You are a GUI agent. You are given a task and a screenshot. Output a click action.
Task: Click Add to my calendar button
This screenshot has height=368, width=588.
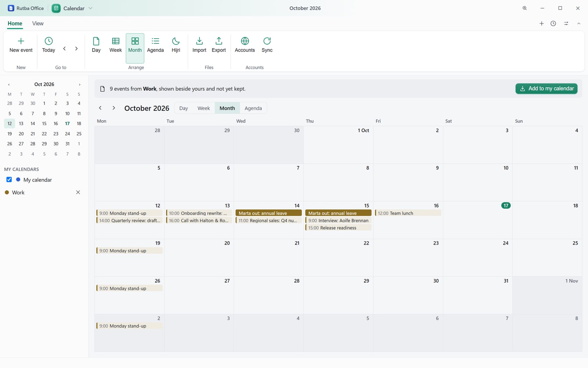pos(546,89)
